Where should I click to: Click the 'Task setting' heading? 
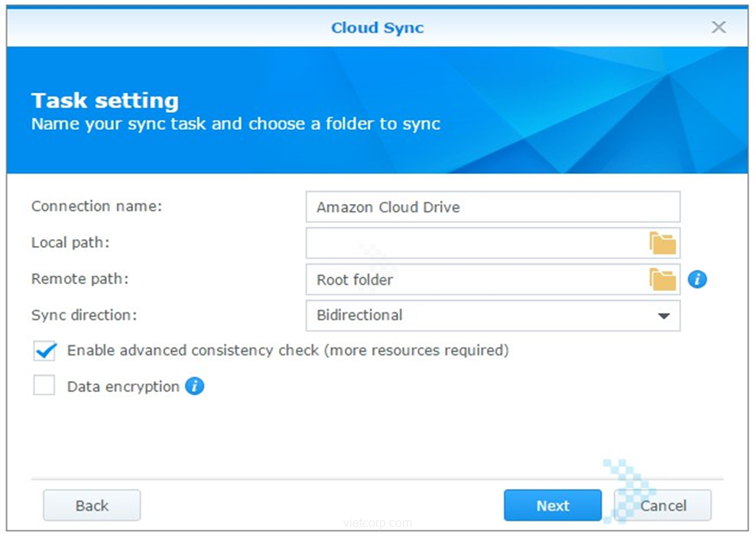(x=105, y=101)
